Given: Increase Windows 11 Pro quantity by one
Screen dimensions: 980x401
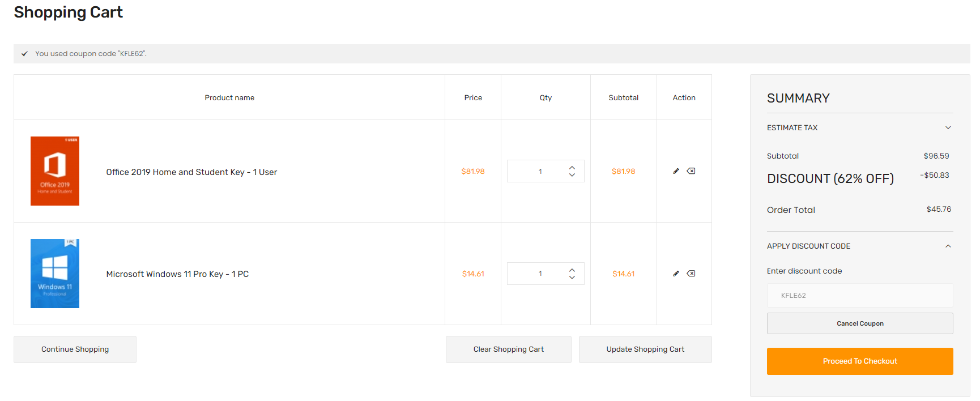Looking at the screenshot, I should [572, 270].
